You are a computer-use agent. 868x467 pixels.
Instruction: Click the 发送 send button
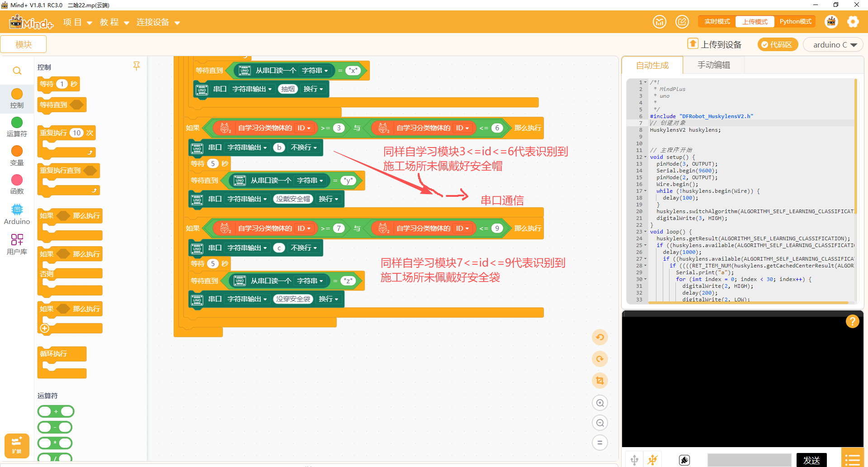(x=811, y=459)
